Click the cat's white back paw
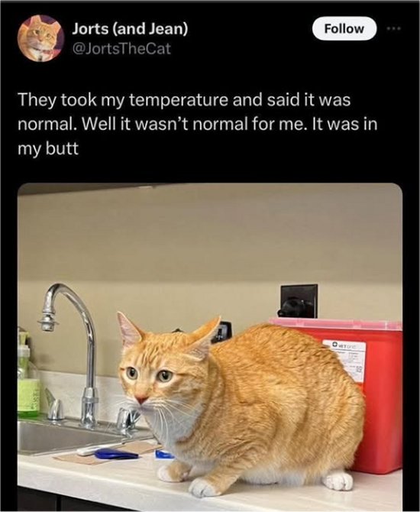420x512 pixels. pyautogui.click(x=338, y=481)
